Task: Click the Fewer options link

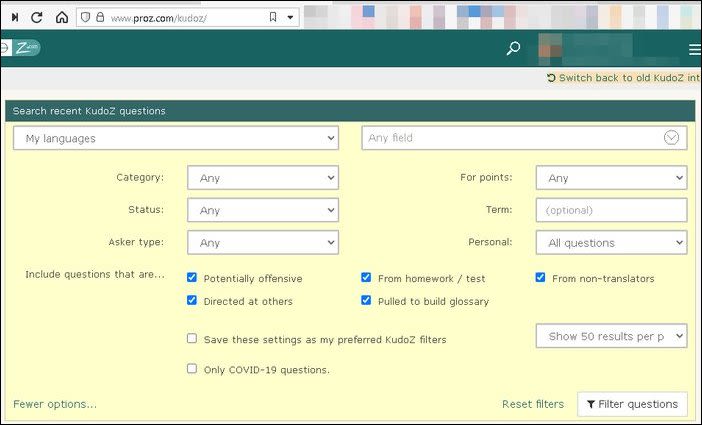Action: [x=55, y=404]
